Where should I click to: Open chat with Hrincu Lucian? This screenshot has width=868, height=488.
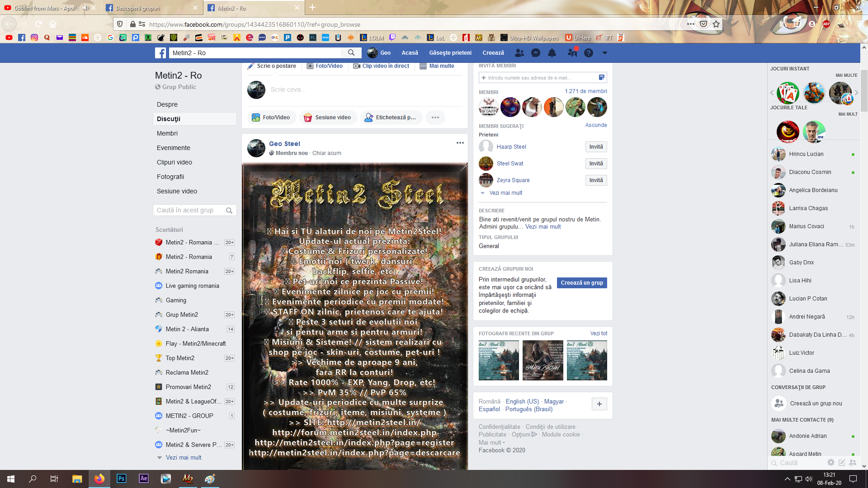(814, 154)
